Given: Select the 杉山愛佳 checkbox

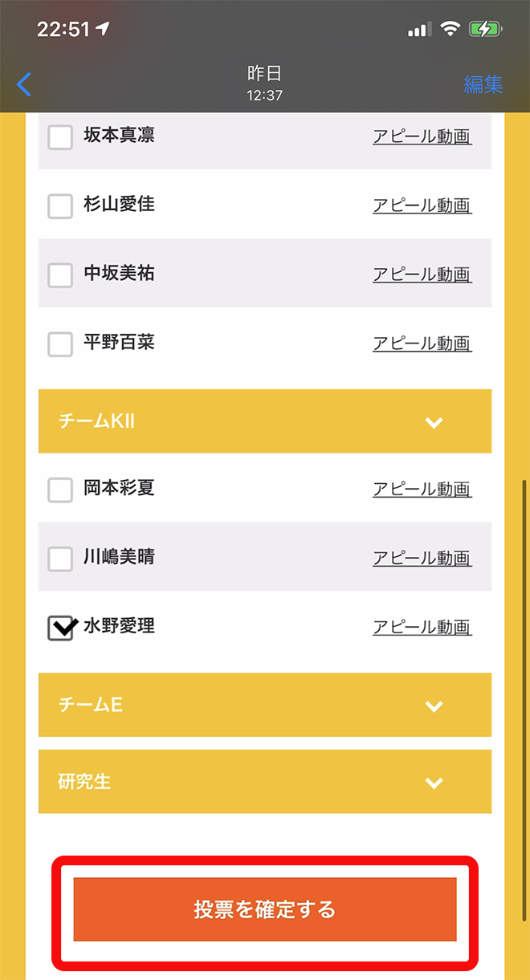Looking at the screenshot, I should click(60, 206).
